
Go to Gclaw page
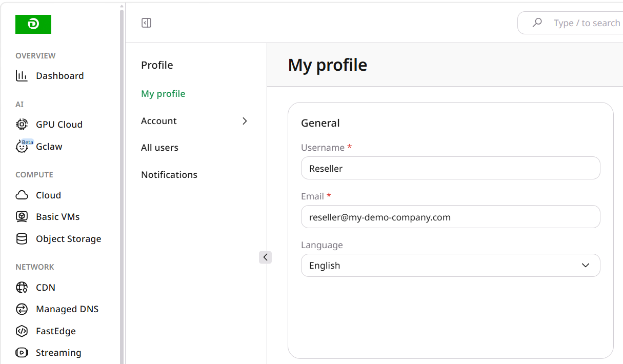point(49,147)
